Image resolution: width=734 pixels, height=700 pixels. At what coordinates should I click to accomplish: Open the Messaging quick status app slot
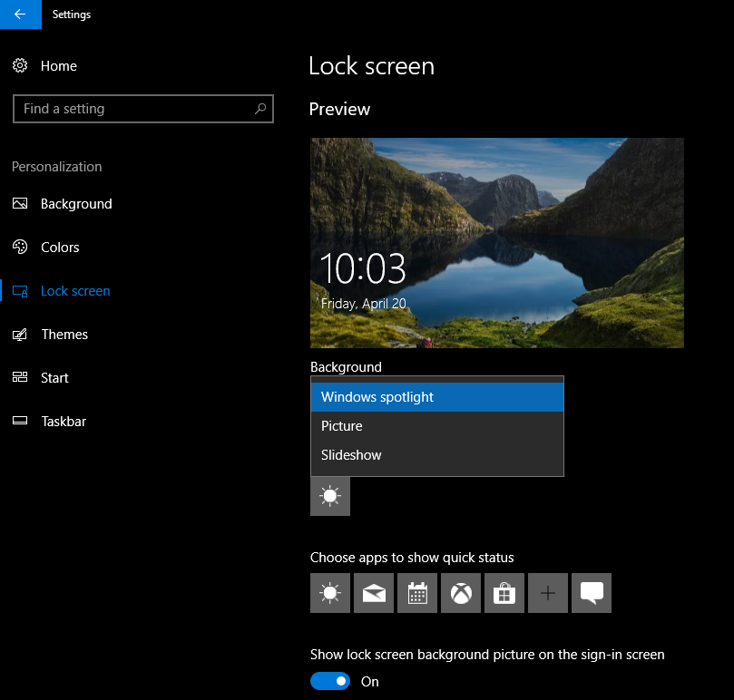point(591,592)
